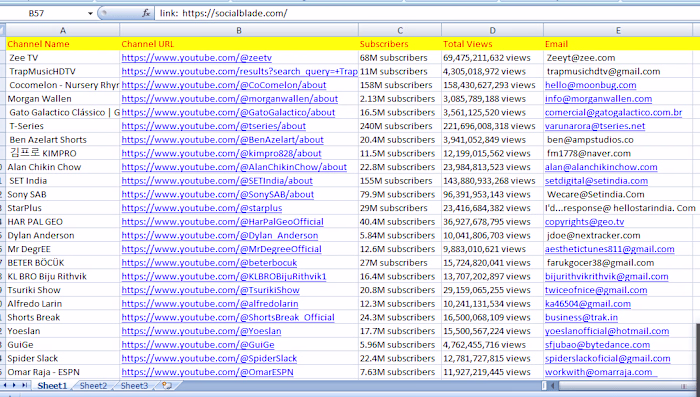Screen dimensions: 700x397
Task: Click the horizontal scrollbar left arrow
Action: (x=553, y=385)
